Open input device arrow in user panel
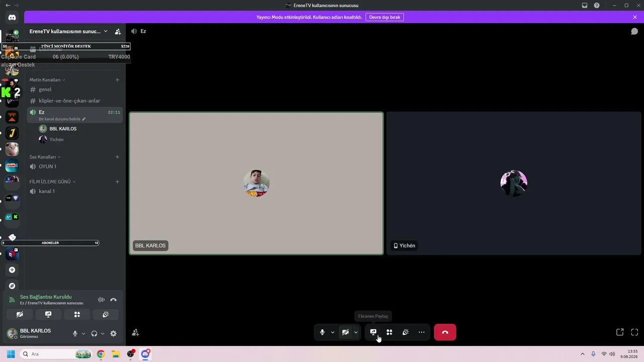644x362 pixels. tap(84, 333)
